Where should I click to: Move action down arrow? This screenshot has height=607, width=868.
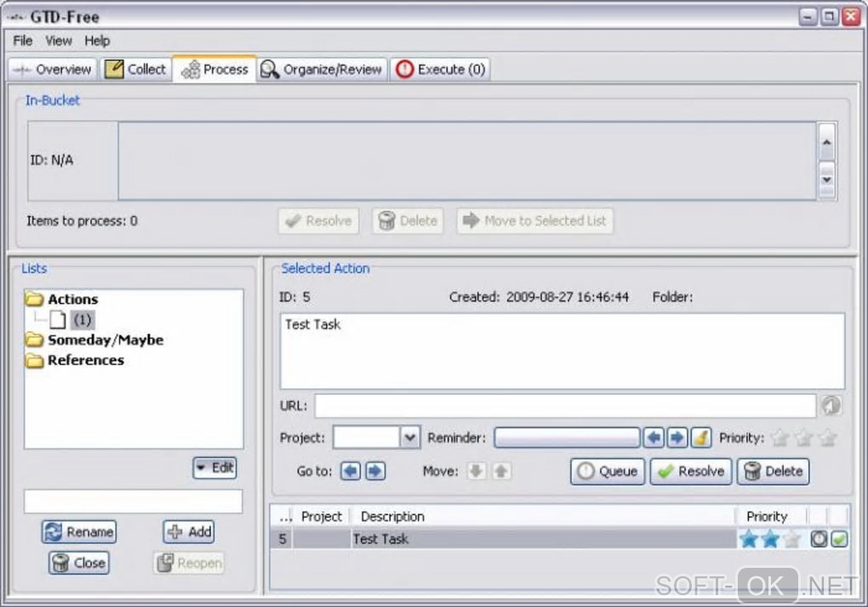pyautogui.click(x=476, y=471)
